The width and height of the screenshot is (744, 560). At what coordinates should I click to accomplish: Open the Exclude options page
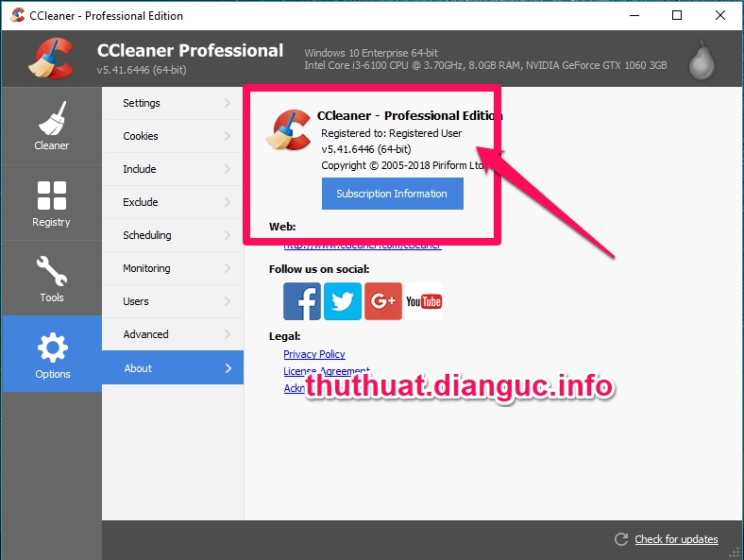pyautogui.click(x=173, y=202)
